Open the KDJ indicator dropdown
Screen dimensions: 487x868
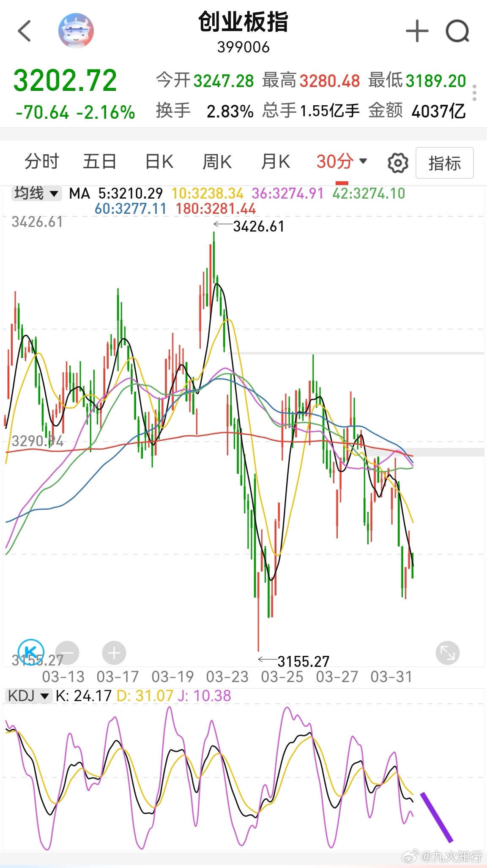tap(29, 696)
